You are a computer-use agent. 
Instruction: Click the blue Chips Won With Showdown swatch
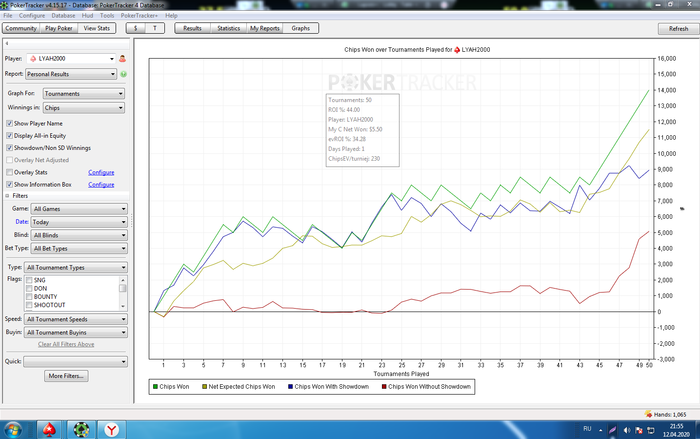(290, 387)
